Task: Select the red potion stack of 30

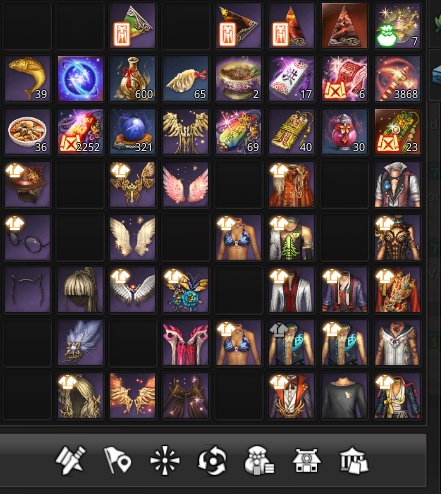Action: pyautogui.click(x=345, y=131)
